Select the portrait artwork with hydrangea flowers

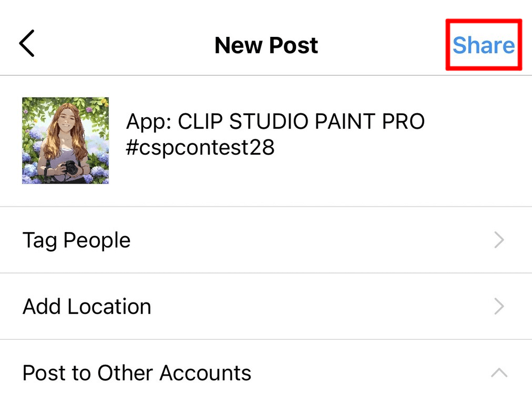tap(65, 140)
